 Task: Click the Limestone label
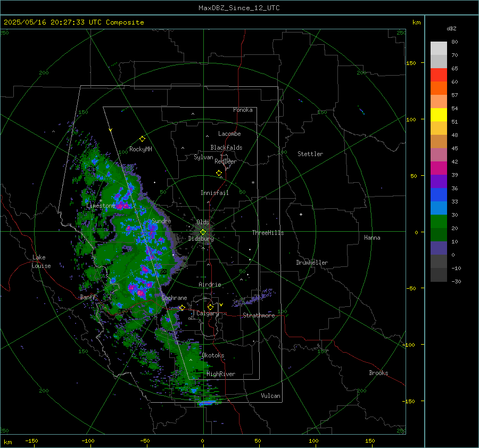click(x=101, y=206)
